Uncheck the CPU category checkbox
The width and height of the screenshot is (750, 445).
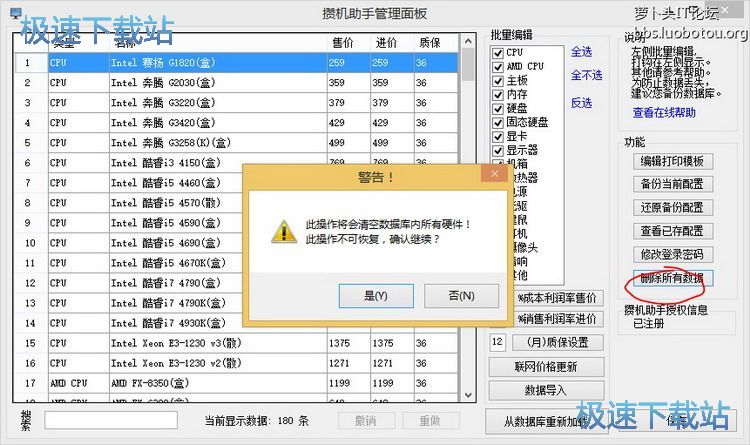[498, 53]
